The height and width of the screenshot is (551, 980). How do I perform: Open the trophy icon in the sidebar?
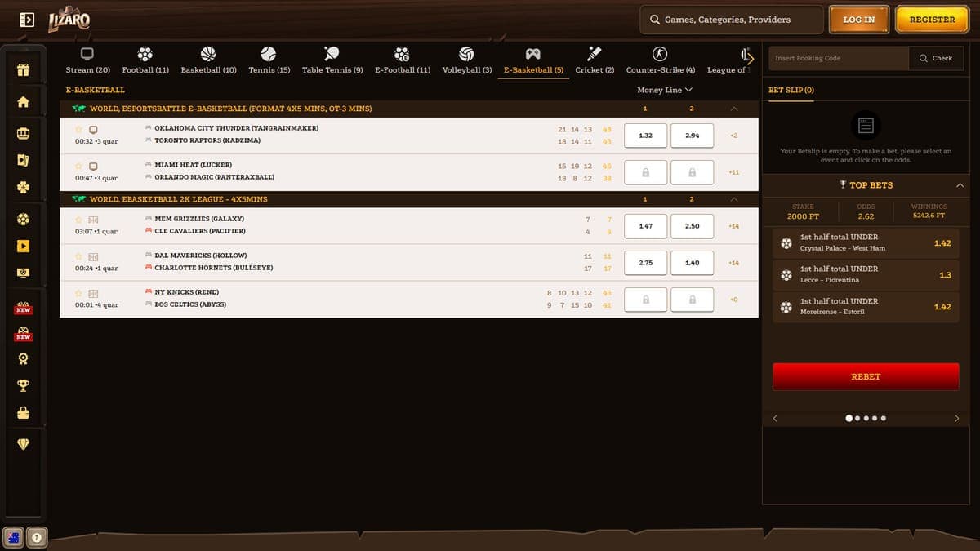[24, 385]
